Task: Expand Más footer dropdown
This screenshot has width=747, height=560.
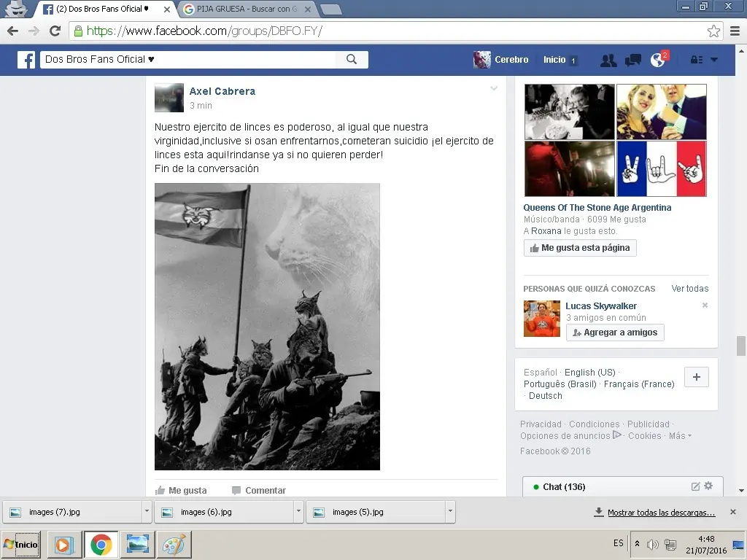Action: pyautogui.click(x=680, y=436)
